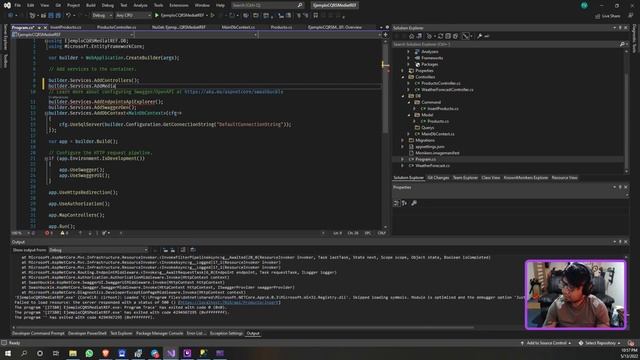Open the Extensions menu
The height and width of the screenshot is (360, 640).
point(179,5)
